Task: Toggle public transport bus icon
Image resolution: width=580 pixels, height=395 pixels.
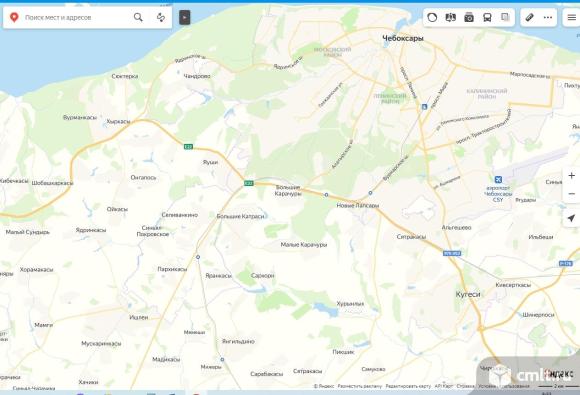Action: tap(487, 17)
